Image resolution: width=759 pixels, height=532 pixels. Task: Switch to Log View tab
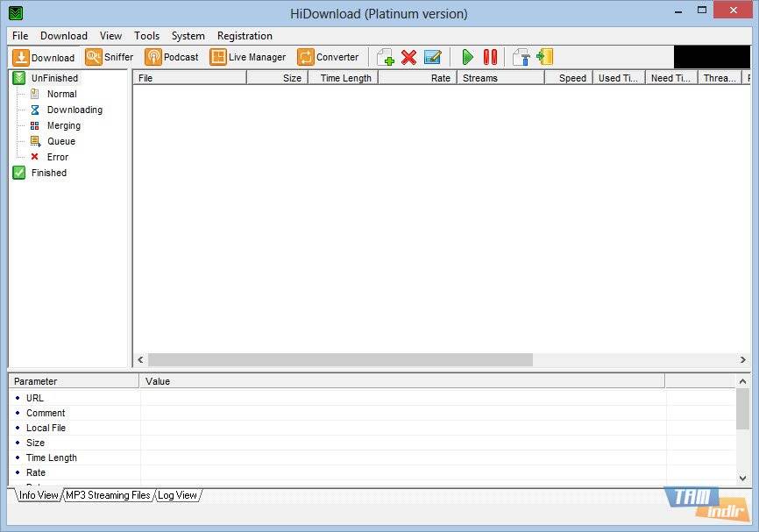(177, 495)
